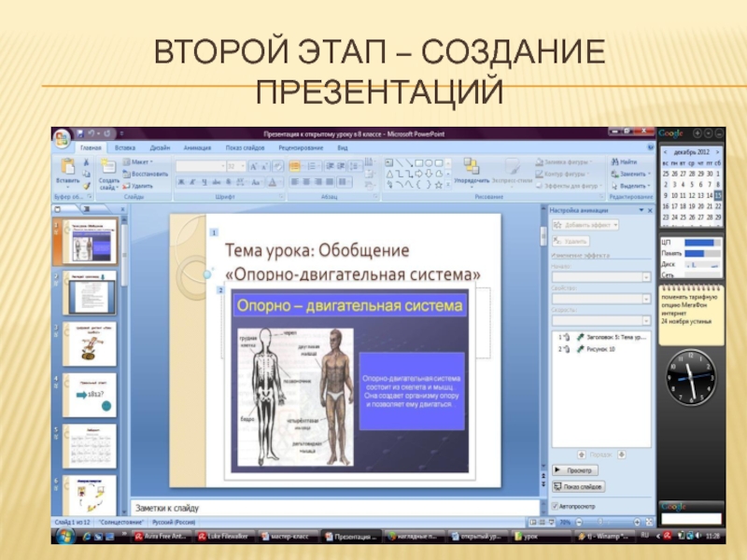Click the Вставить (Paste) clipboard icon
747x560 pixels.
click(67, 167)
